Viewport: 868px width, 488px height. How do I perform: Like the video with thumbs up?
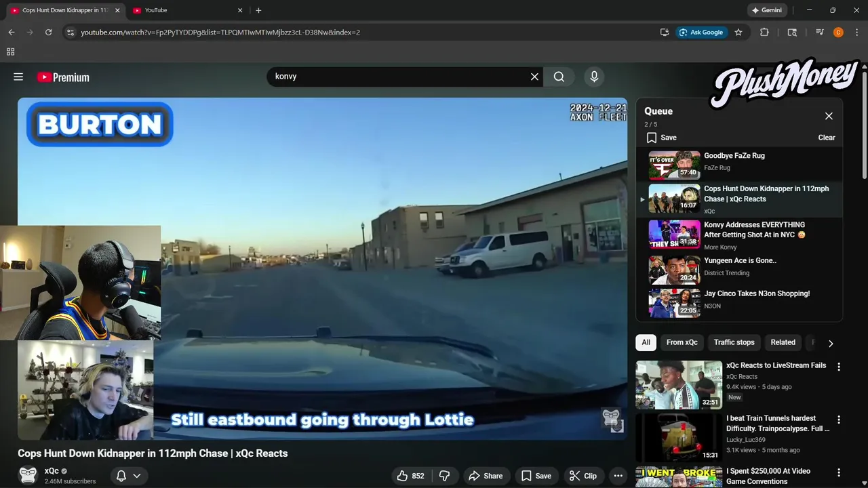(x=411, y=476)
